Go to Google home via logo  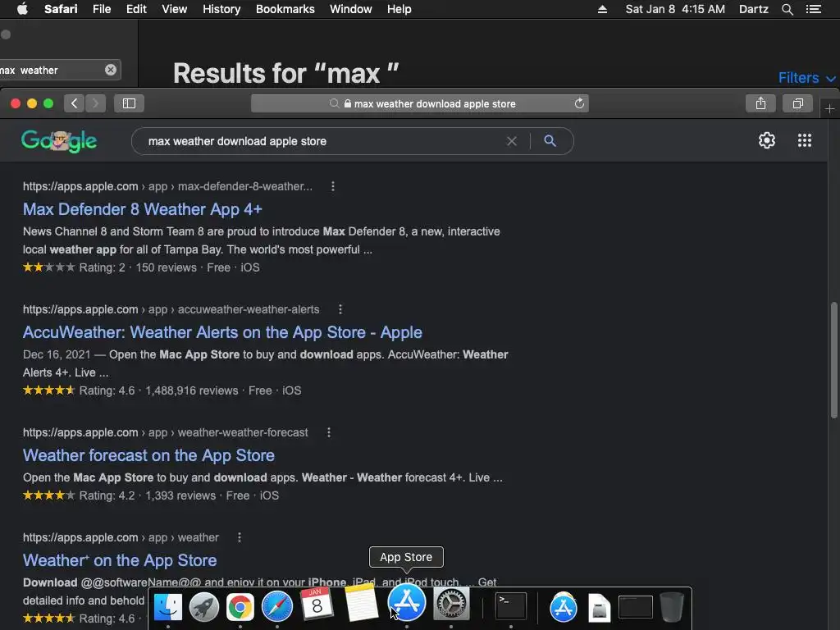coord(59,141)
